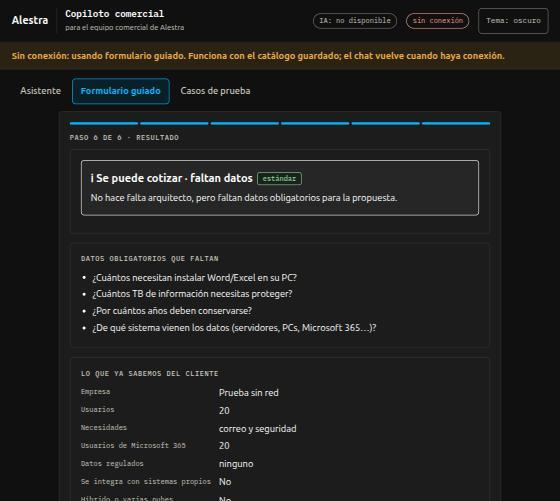Click the last progress step segment
The width and height of the screenshot is (560, 501).
pyautogui.click(x=456, y=124)
